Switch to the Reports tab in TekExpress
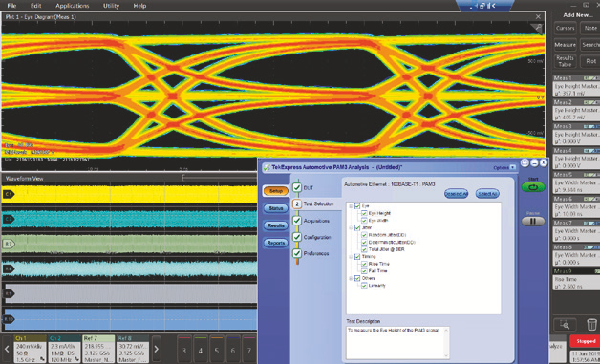This screenshot has width=600, height=364. (276, 243)
